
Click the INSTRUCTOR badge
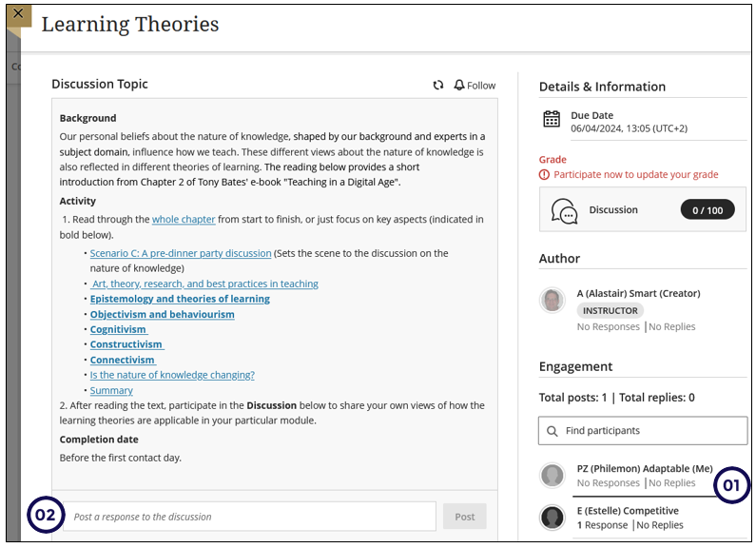coord(610,311)
